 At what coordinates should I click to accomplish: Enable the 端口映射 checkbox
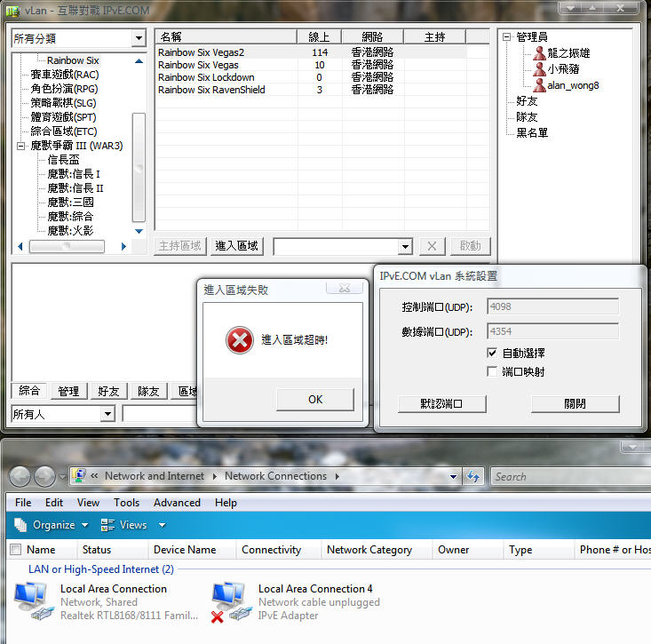(492, 371)
